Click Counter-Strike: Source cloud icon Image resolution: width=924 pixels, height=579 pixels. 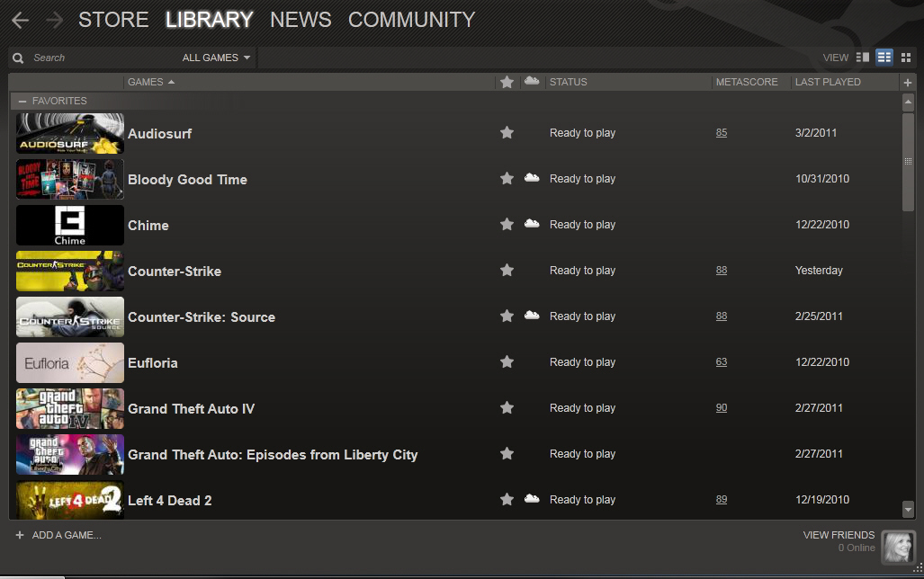532,315
